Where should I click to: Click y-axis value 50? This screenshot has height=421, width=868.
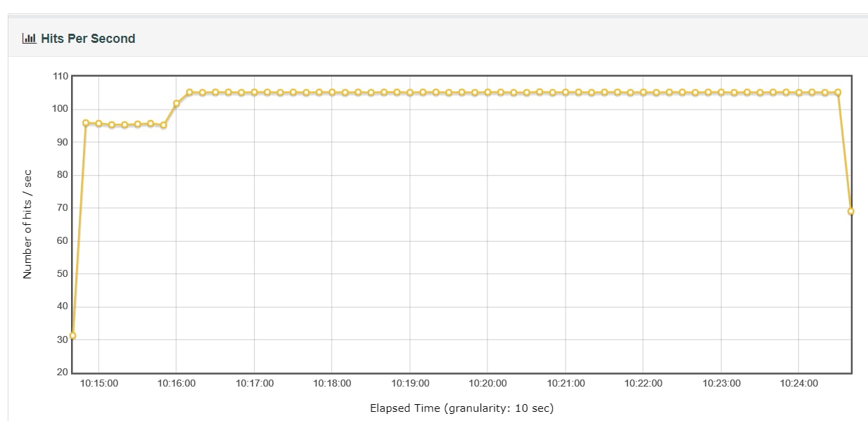pos(63,274)
